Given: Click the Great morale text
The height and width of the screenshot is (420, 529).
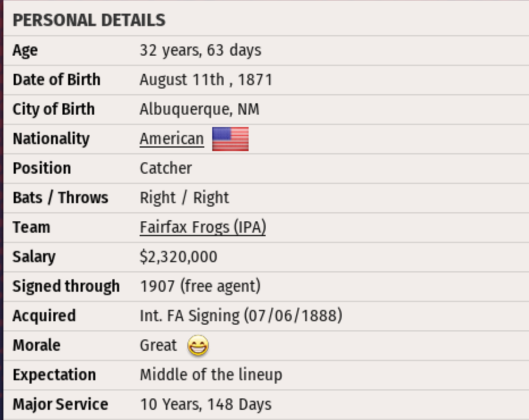Looking at the screenshot, I should 158,345.
